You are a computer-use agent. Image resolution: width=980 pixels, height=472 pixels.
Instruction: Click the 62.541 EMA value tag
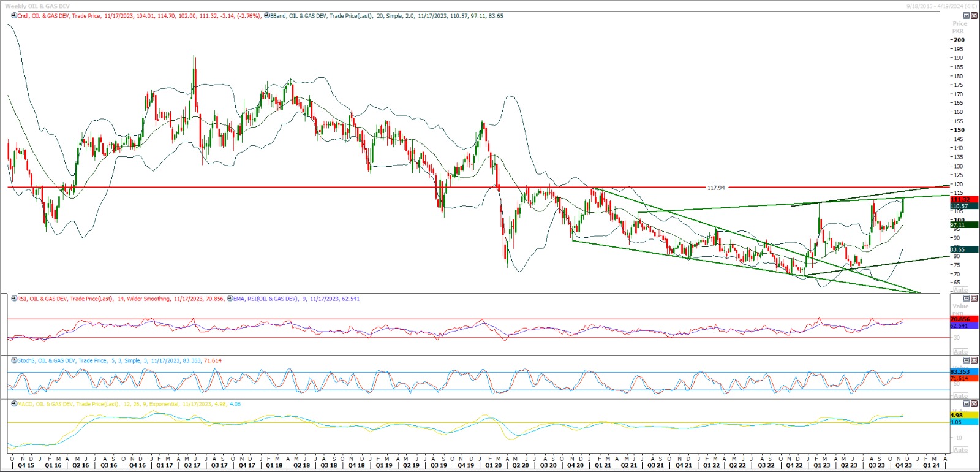point(964,325)
